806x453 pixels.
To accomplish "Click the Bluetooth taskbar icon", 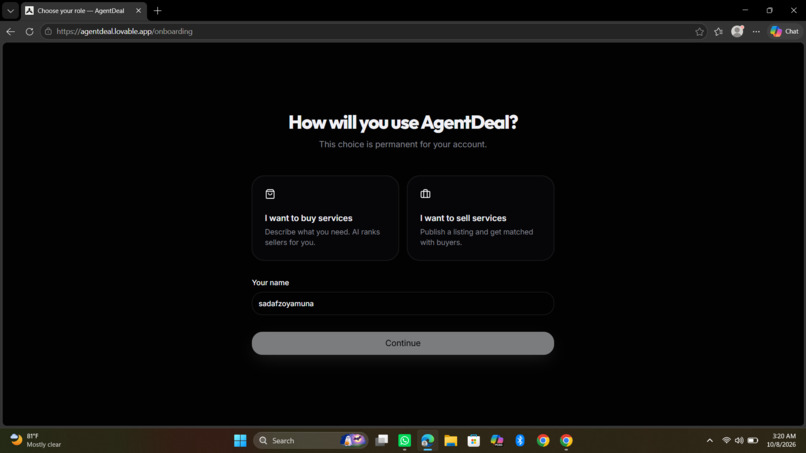I will (520, 441).
